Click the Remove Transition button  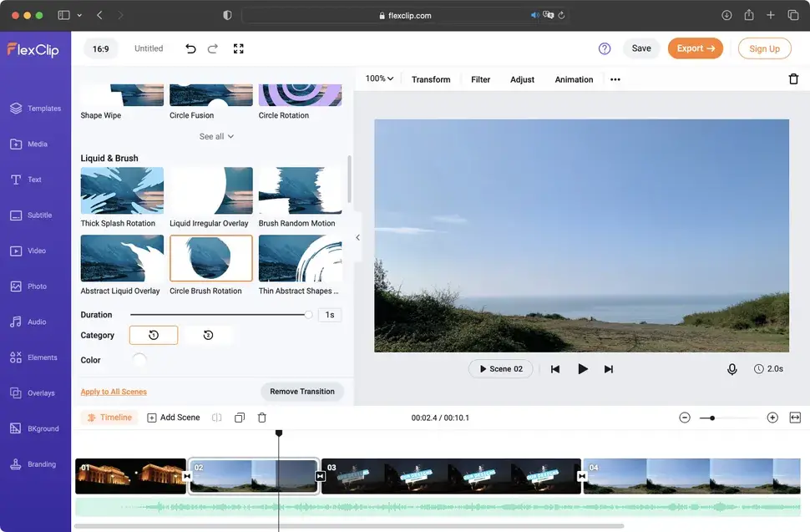302,392
